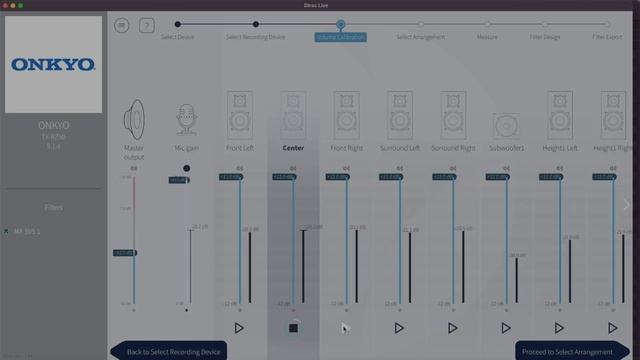Click Back to Select Recording Device
Screen dimensions: 640x360
point(169,351)
